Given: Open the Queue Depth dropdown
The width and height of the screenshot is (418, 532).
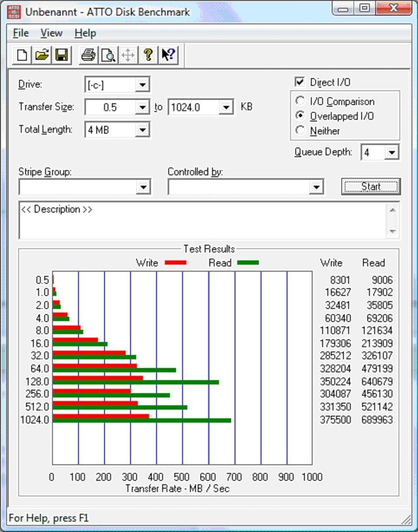Looking at the screenshot, I should (392, 152).
